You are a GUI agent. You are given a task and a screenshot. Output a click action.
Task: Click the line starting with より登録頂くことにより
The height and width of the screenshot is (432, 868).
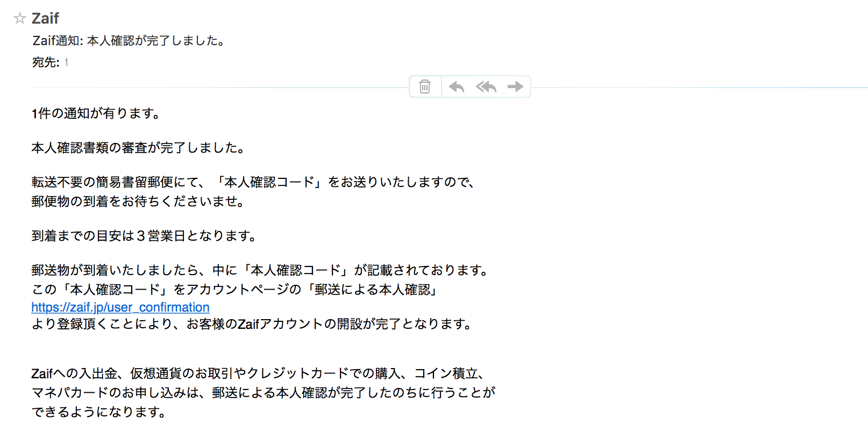click(x=252, y=324)
